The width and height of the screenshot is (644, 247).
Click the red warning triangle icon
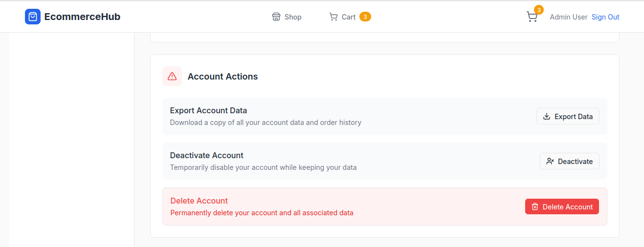tap(172, 76)
